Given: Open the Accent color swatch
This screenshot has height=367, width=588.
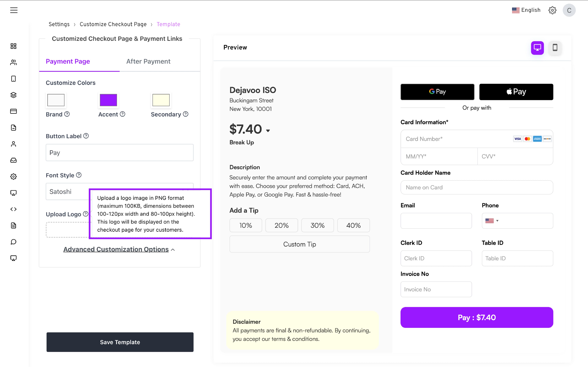Looking at the screenshot, I should click(108, 100).
